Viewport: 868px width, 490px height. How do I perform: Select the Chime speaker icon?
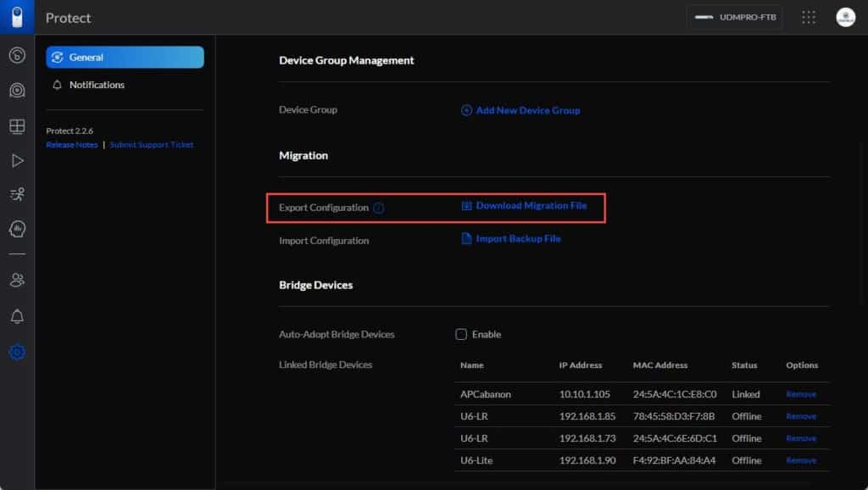click(17, 228)
